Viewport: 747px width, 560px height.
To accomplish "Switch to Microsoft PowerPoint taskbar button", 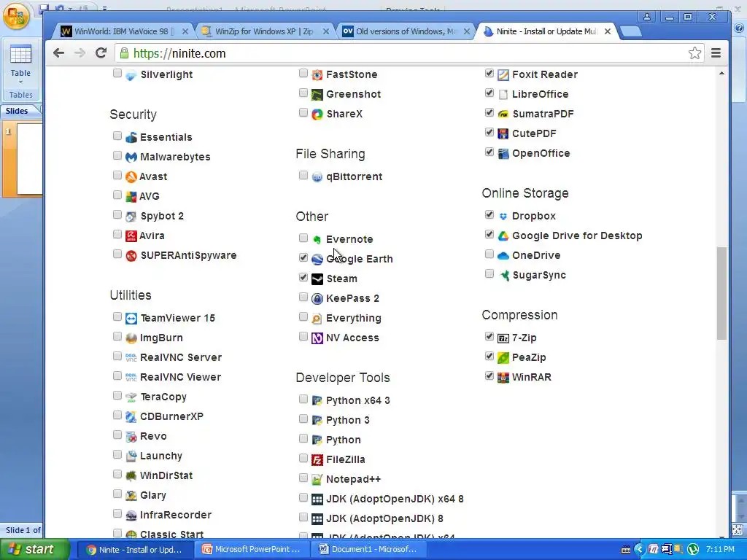I will coord(253,549).
